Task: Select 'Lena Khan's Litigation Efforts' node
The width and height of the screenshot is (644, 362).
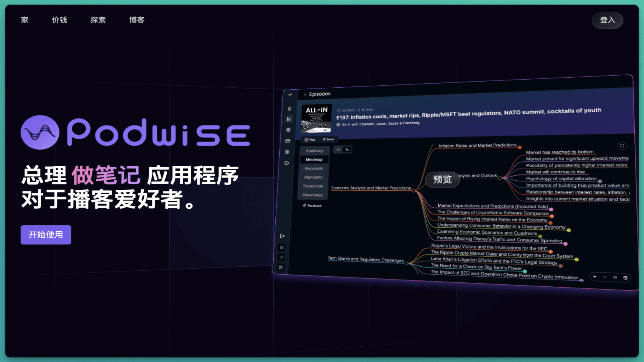Action: pos(494,261)
